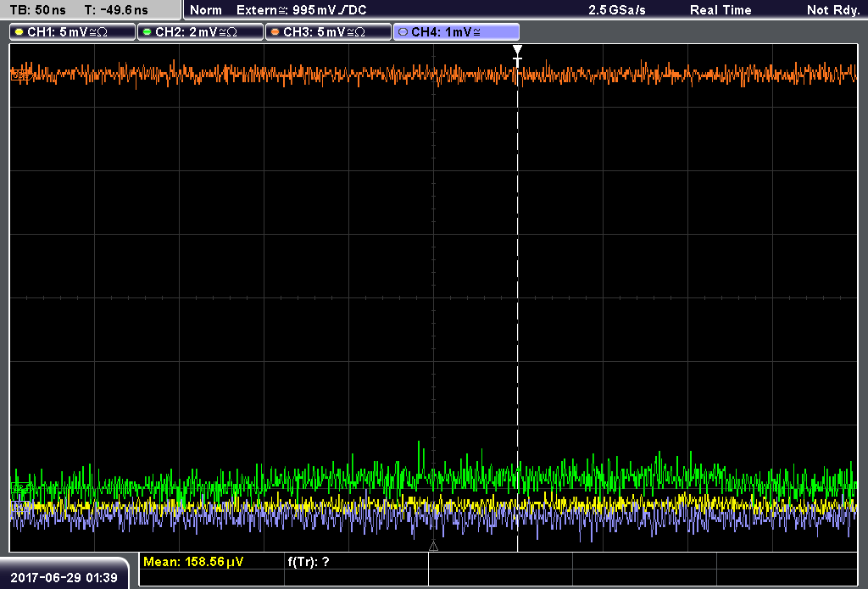Select the CH4 1 mV channel tab
The width and height of the screenshot is (868, 589).
pyautogui.click(x=456, y=32)
